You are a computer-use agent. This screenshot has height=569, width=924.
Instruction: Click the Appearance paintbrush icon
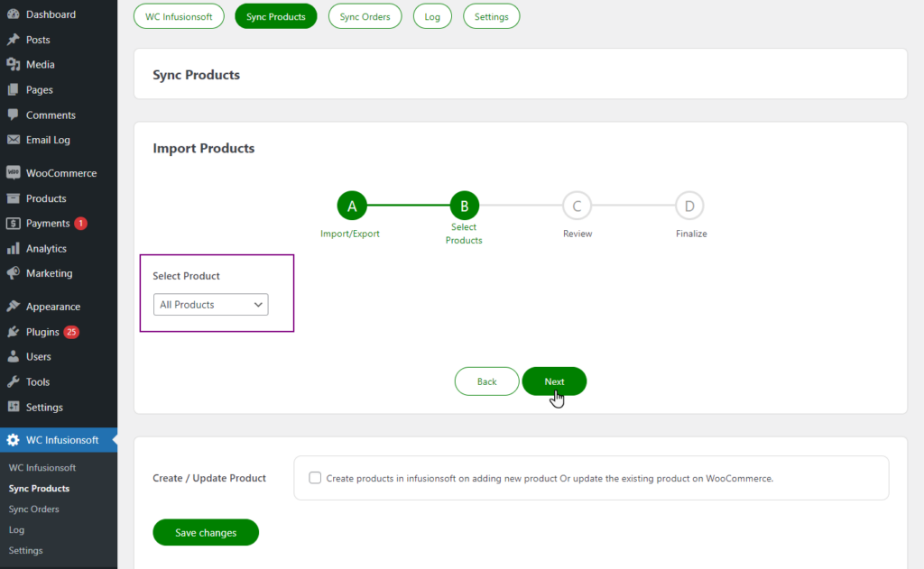13,307
